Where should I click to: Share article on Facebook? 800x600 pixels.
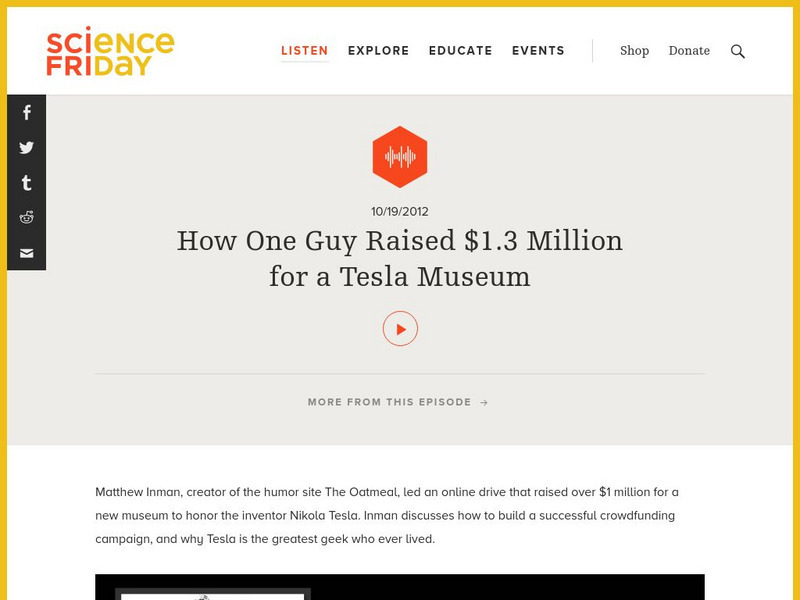[x=27, y=113]
